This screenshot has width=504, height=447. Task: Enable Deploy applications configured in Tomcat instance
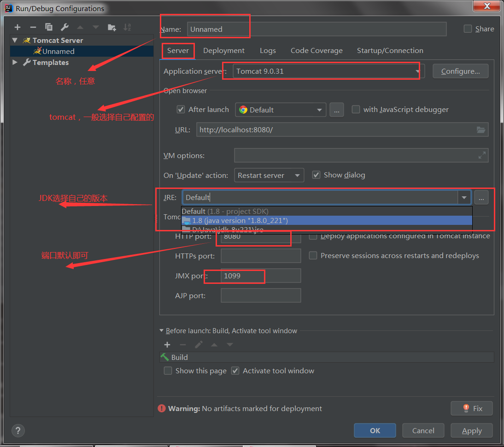coord(313,236)
